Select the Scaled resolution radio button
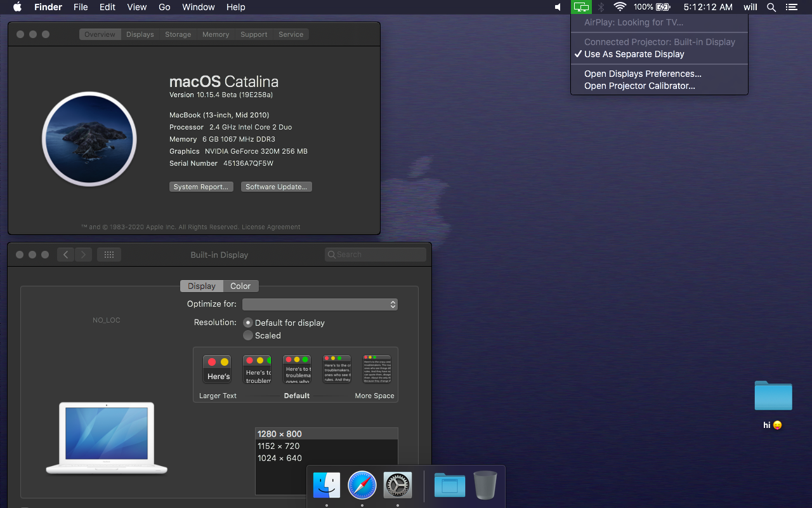 click(x=248, y=335)
